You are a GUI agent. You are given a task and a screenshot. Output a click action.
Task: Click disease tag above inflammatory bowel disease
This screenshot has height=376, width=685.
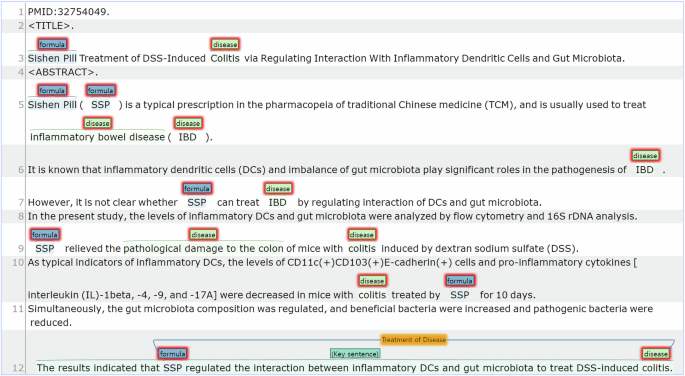click(x=97, y=123)
